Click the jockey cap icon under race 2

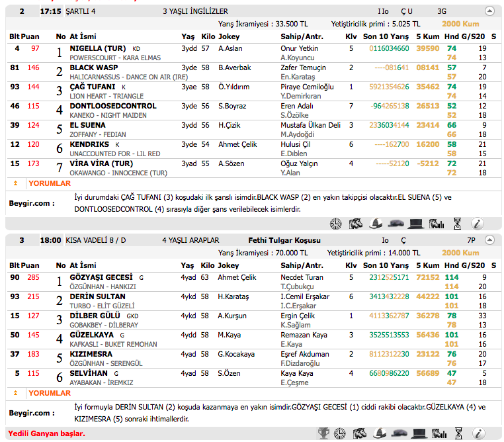click(x=376, y=224)
